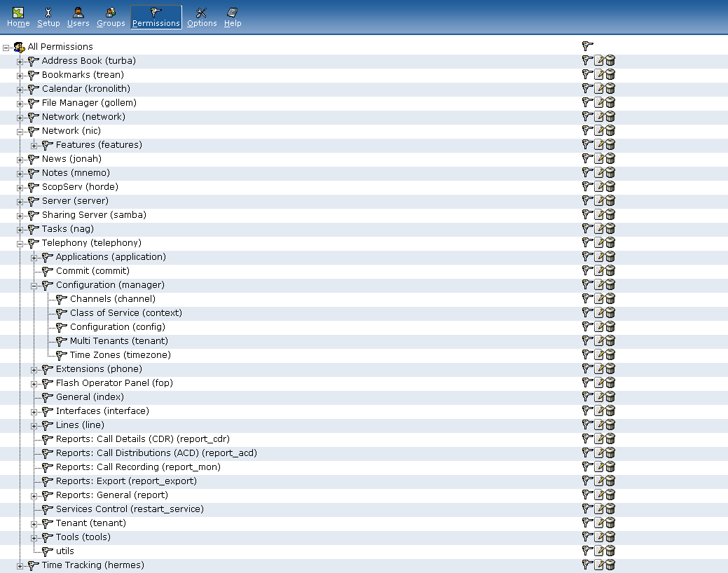The image size is (728, 573).
Task: Delete the Bookmarks (trean) permission
Action: (x=610, y=74)
